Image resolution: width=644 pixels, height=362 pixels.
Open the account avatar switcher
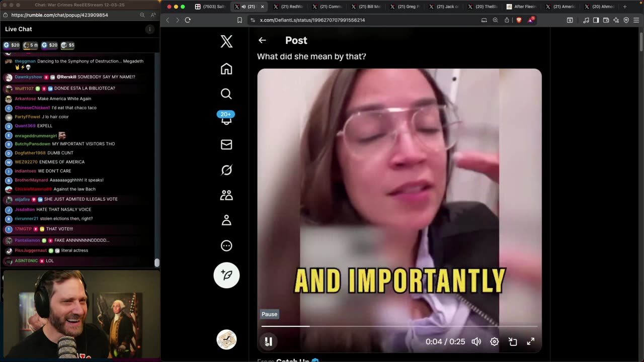(x=226, y=339)
